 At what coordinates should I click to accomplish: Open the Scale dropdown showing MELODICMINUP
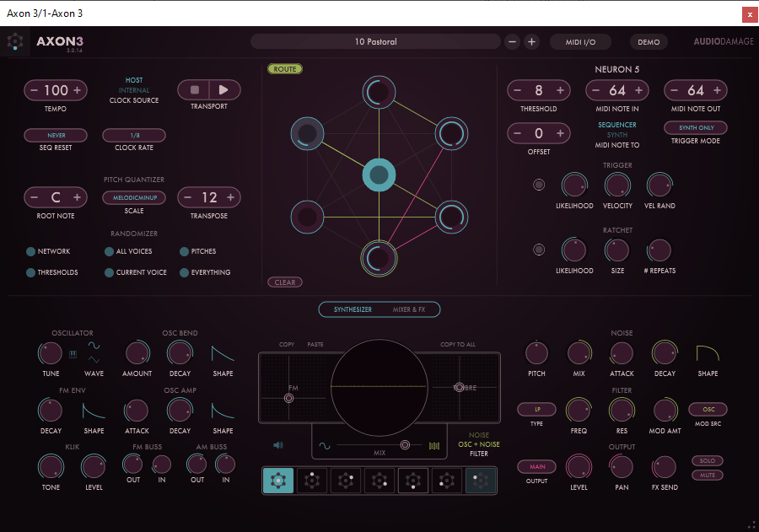[134, 197]
